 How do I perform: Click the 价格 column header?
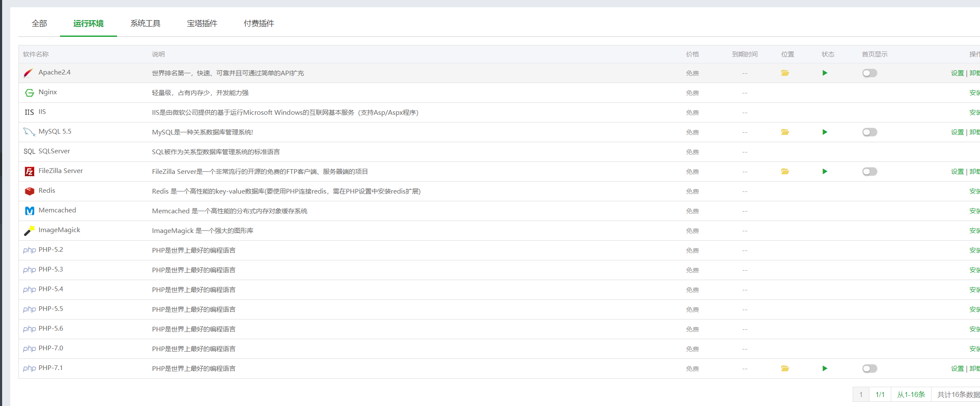point(692,54)
